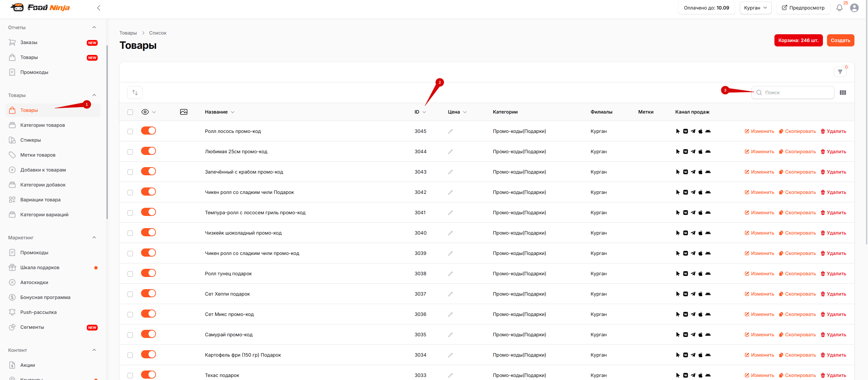Click the Товары breadcrumb link
This screenshot has height=380, width=868.
tap(128, 33)
